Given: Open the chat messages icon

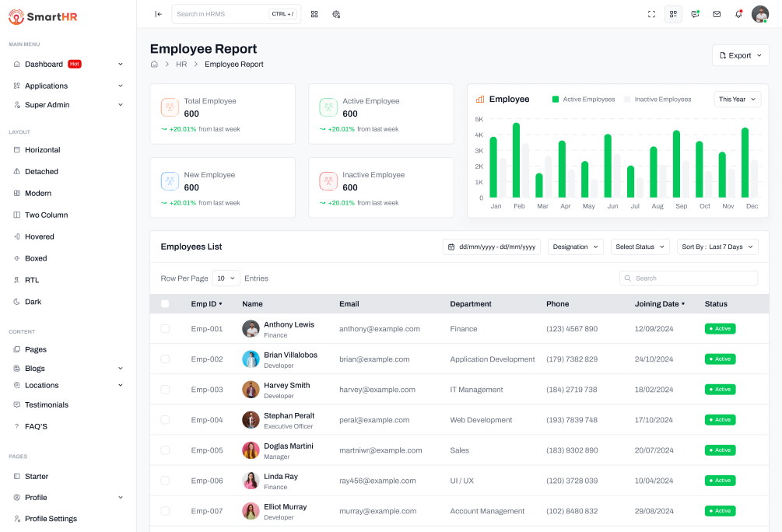Looking at the screenshot, I should (695, 14).
